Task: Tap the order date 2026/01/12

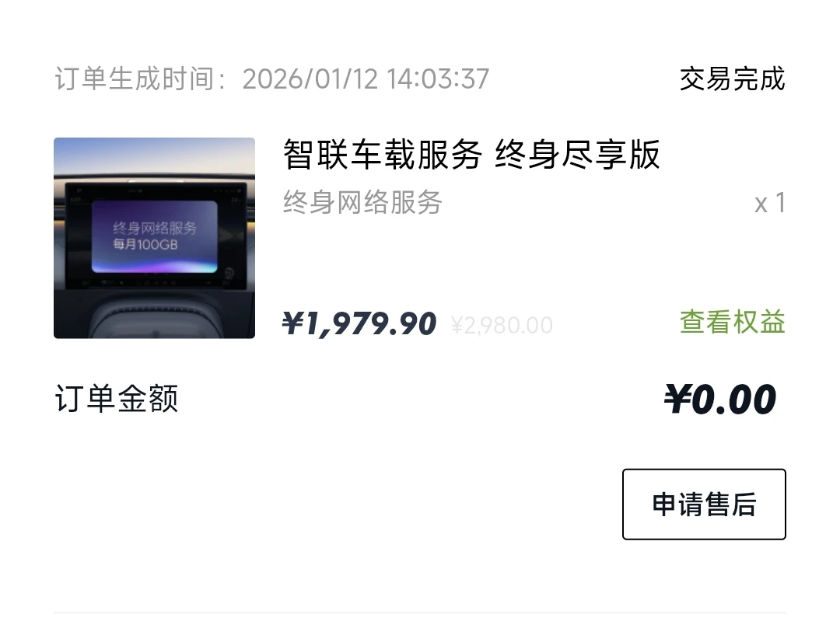Action: click(x=310, y=79)
